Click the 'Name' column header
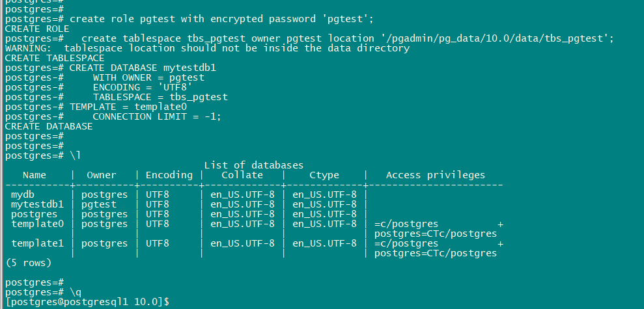The image size is (644, 309). 35,175
